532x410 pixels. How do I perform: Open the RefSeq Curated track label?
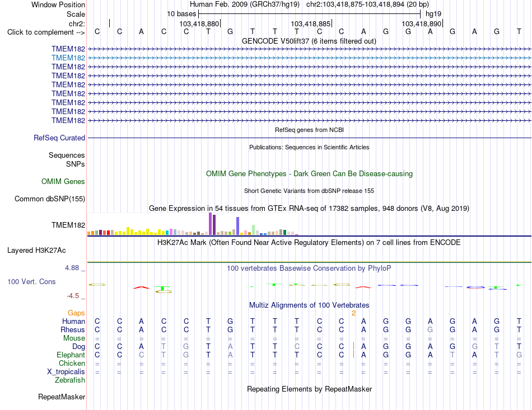tap(59, 138)
